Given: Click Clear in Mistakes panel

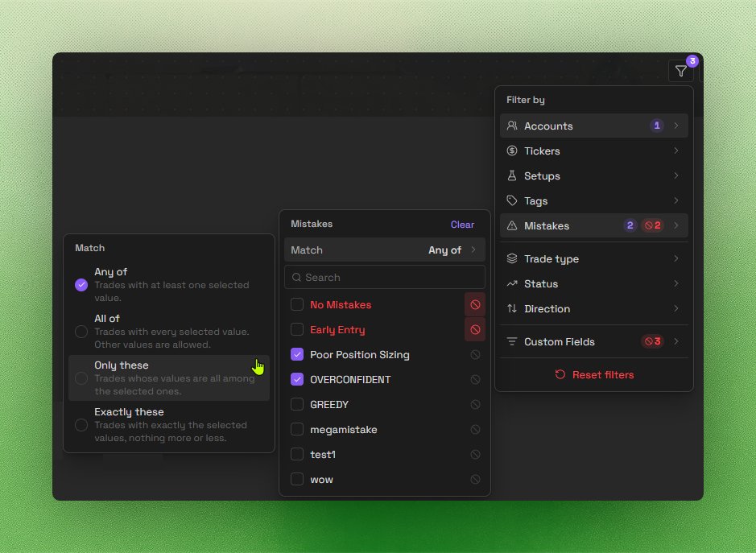Looking at the screenshot, I should [x=462, y=225].
